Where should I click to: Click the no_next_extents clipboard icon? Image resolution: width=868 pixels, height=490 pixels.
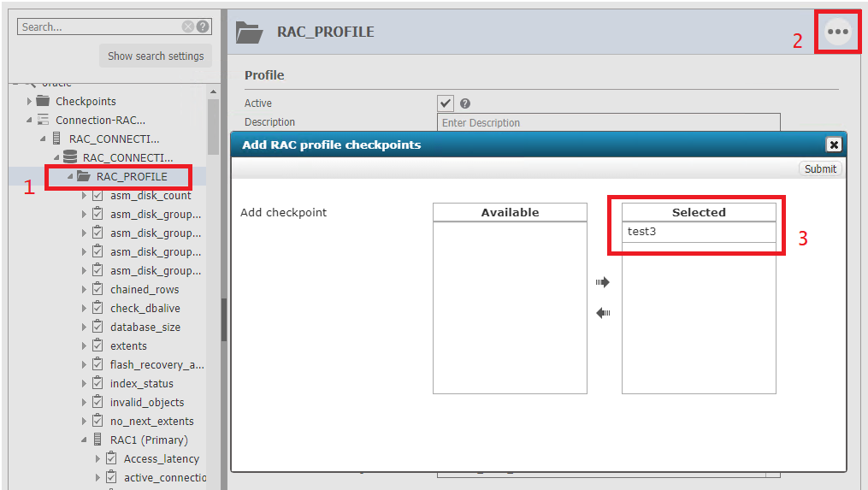pos(97,421)
